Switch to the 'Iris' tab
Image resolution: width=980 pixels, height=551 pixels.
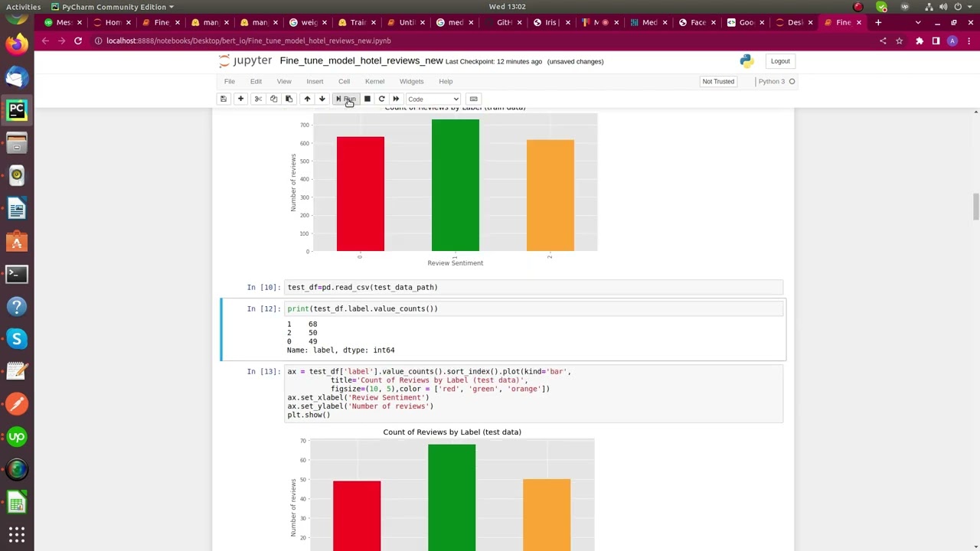pyautogui.click(x=553, y=22)
